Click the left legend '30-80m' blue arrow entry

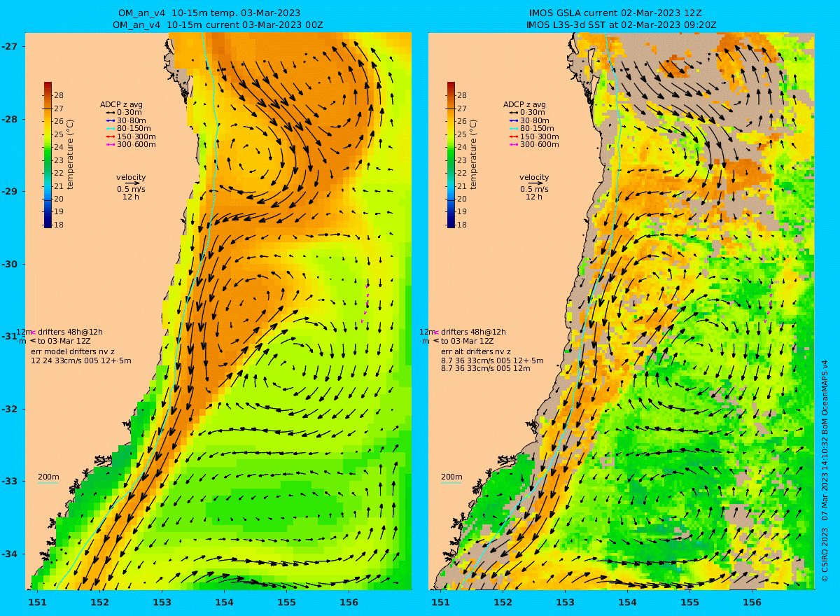pyautogui.click(x=127, y=120)
